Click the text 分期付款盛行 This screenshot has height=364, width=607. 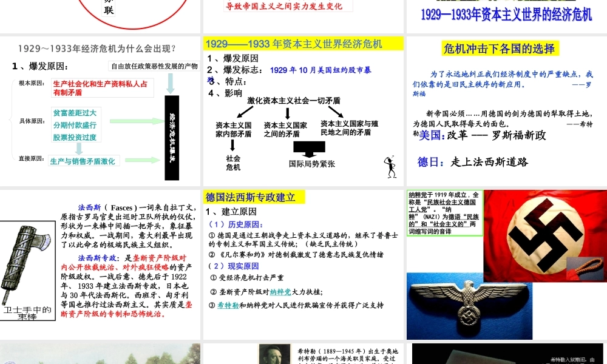tap(75, 125)
